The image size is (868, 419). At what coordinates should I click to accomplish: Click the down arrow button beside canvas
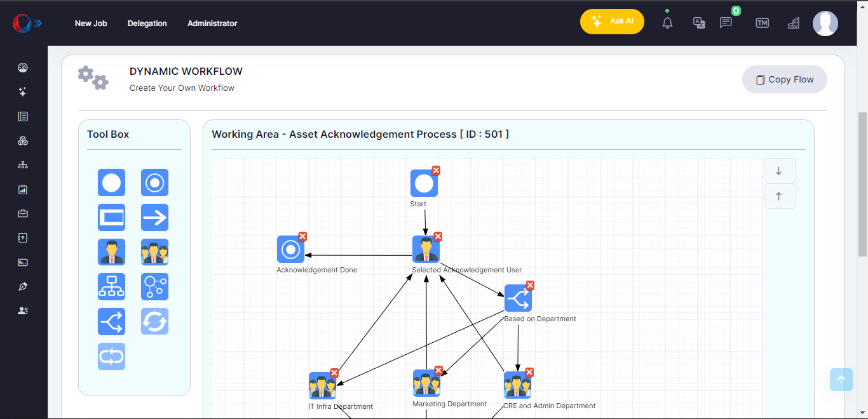(x=779, y=171)
